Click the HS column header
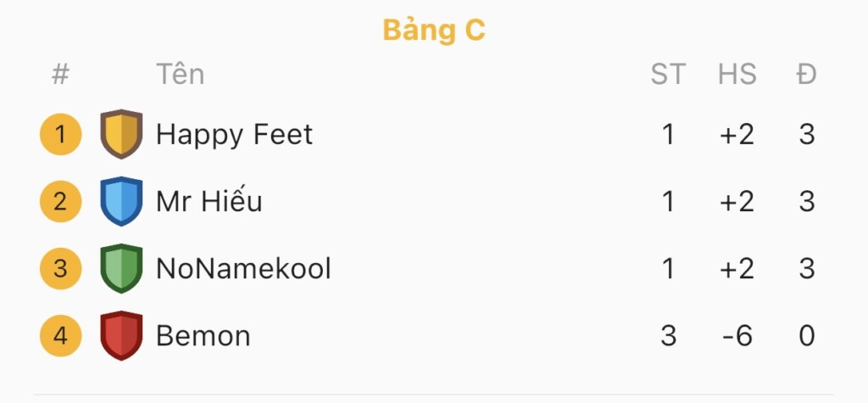The image size is (868, 403). pos(737,75)
